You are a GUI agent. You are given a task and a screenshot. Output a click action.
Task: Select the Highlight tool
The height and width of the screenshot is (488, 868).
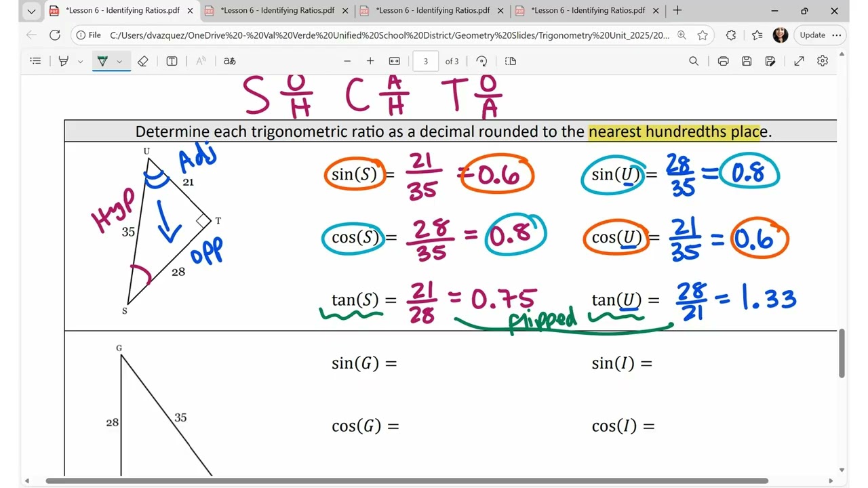[64, 61]
